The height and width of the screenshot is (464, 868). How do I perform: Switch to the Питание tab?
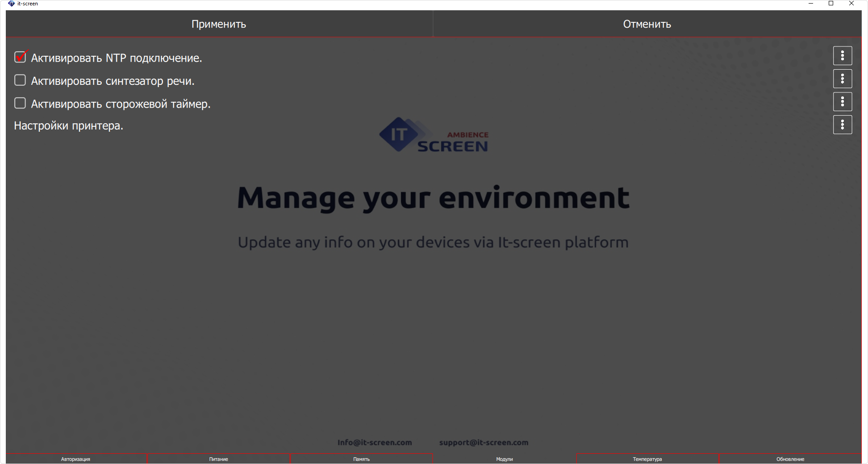tap(218, 459)
